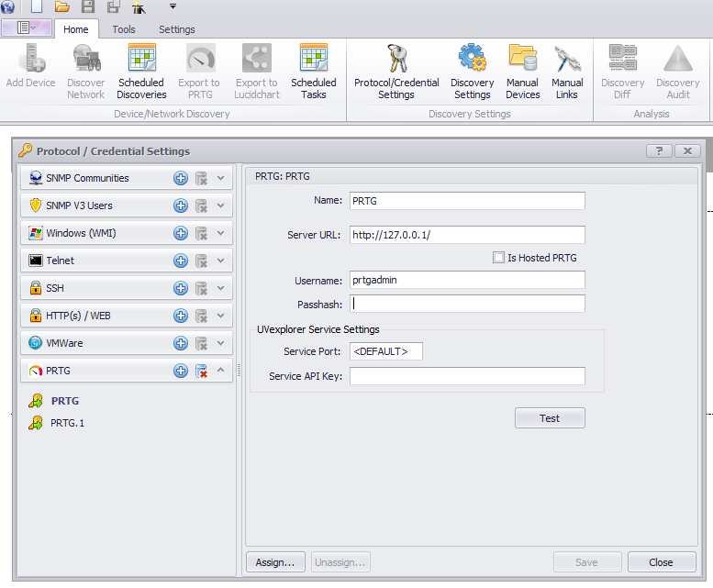Expand the SSH section

click(220, 288)
